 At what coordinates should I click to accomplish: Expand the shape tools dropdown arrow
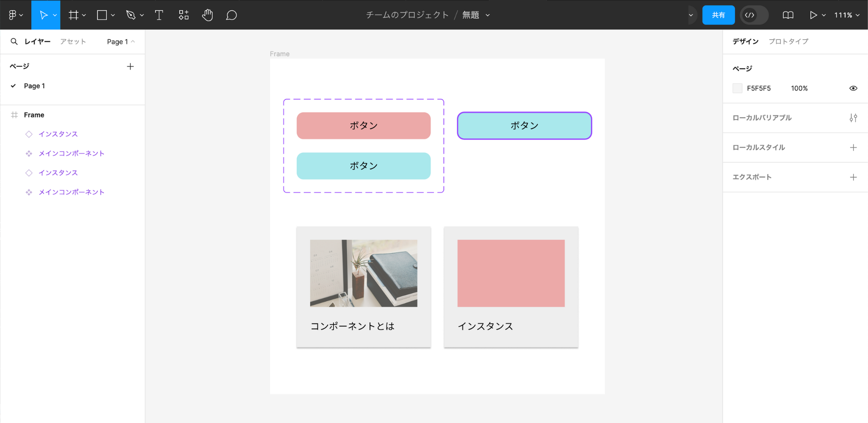click(x=113, y=15)
